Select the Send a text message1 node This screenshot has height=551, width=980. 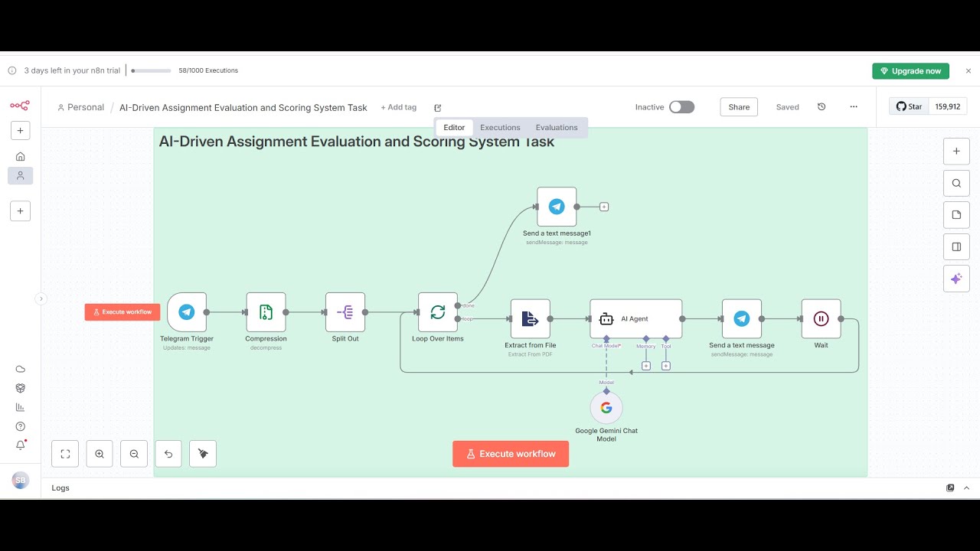[x=557, y=207]
